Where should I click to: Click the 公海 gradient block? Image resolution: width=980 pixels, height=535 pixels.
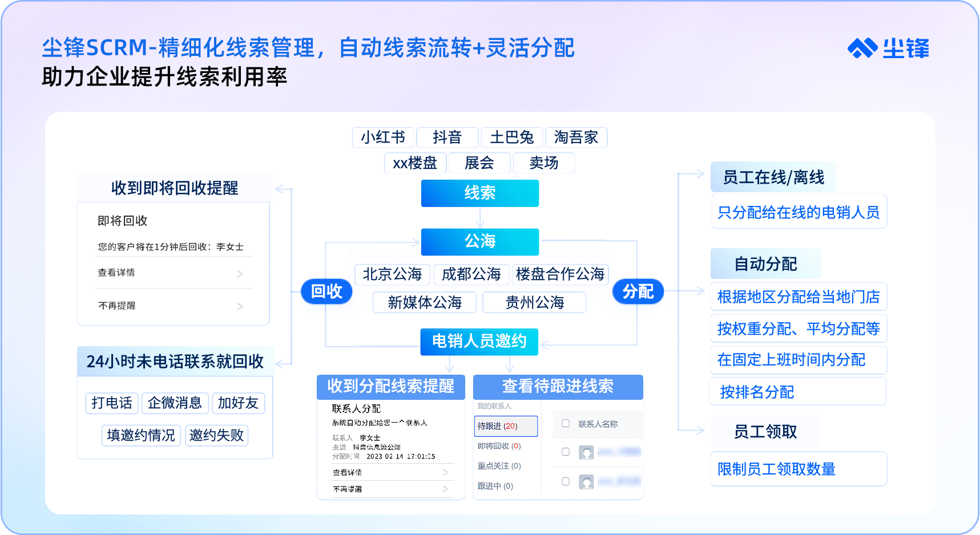click(x=479, y=241)
